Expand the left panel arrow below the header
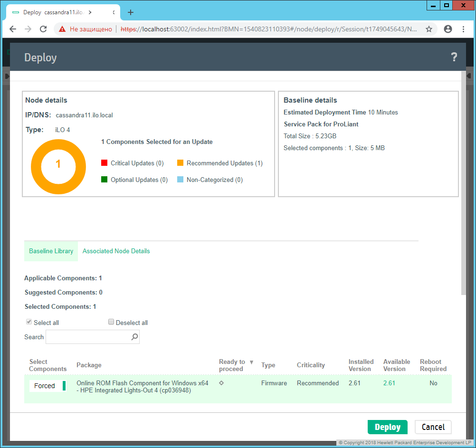The image size is (476, 448). click(7, 76)
